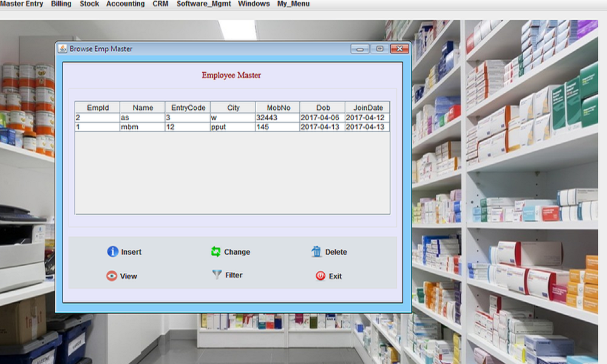This screenshot has height=364, width=607.
Task: Click the Filter funnel icon
Action: point(217,275)
